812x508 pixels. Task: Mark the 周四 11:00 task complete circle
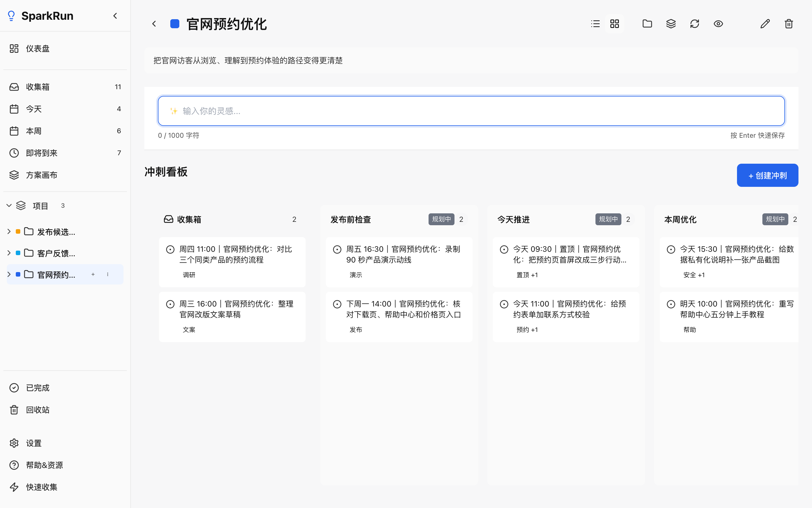[170, 249]
